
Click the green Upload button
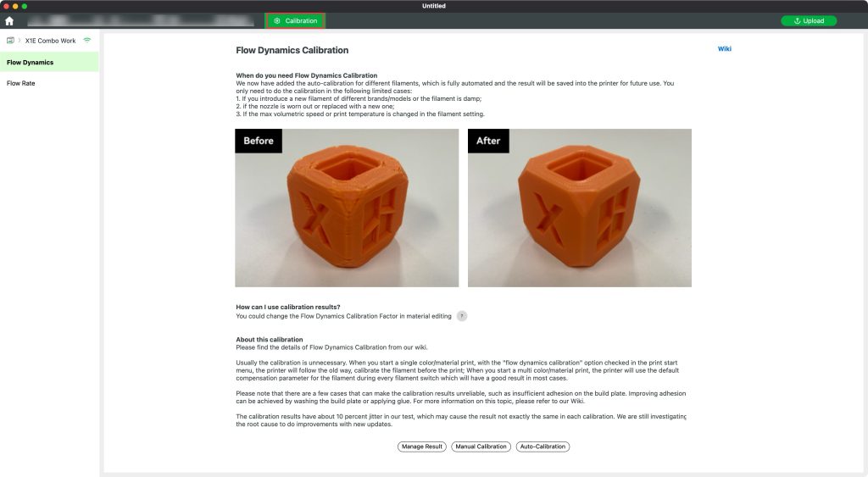pyautogui.click(x=809, y=21)
